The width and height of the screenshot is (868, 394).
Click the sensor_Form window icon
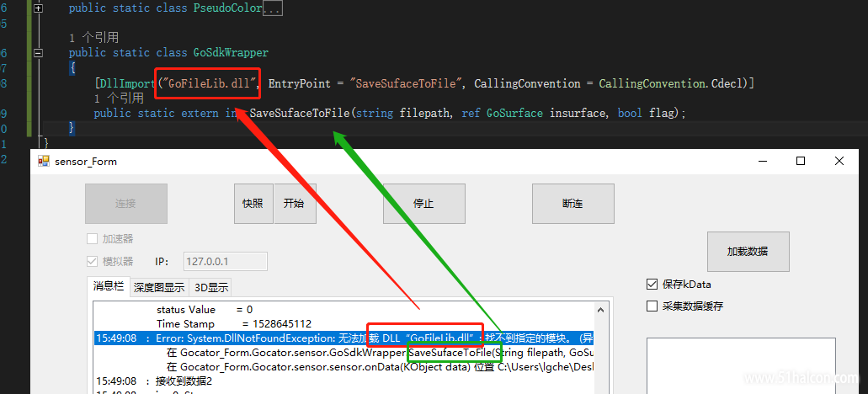tap(43, 161)
